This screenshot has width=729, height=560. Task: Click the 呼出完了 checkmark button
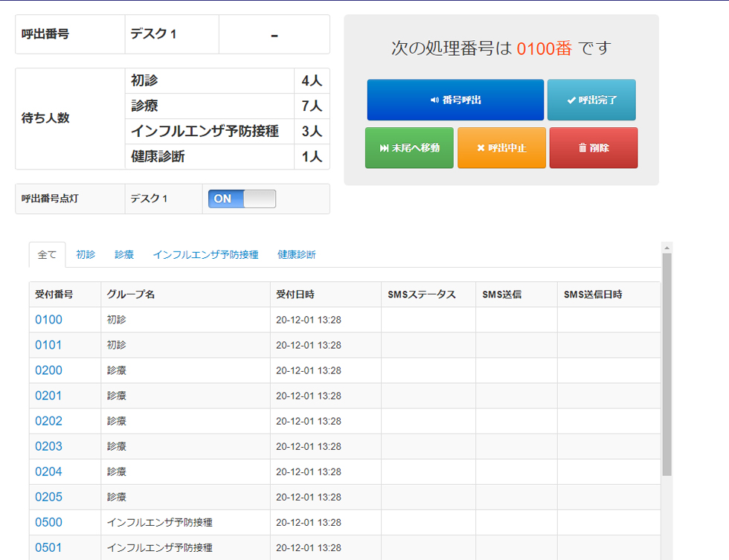click(591, 100)
